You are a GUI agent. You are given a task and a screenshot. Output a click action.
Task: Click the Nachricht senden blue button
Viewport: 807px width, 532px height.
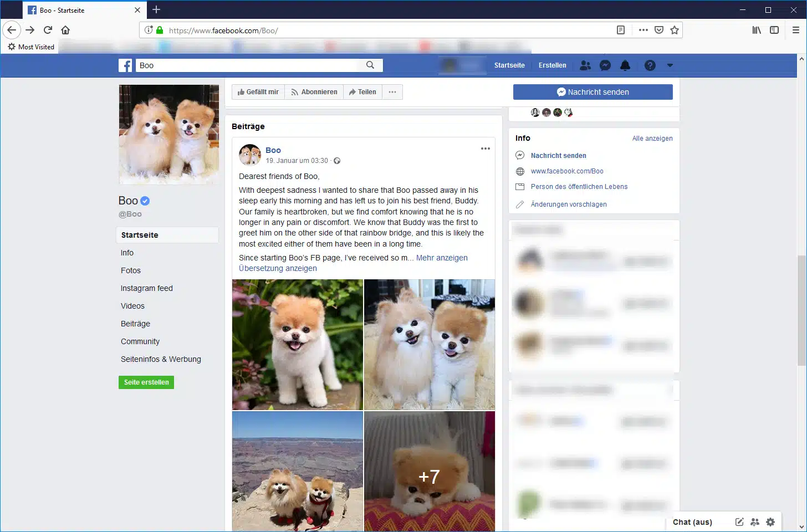(x=593, y=92)
